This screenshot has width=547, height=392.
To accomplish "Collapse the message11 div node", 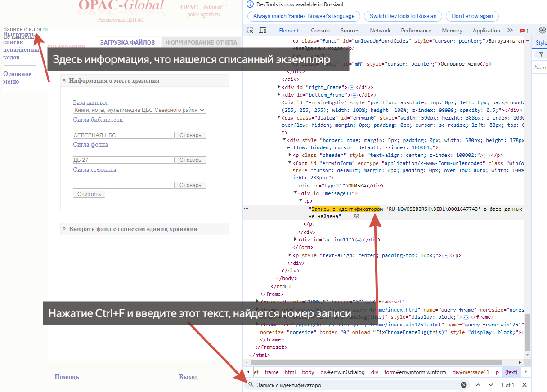I will click(296, 193).
